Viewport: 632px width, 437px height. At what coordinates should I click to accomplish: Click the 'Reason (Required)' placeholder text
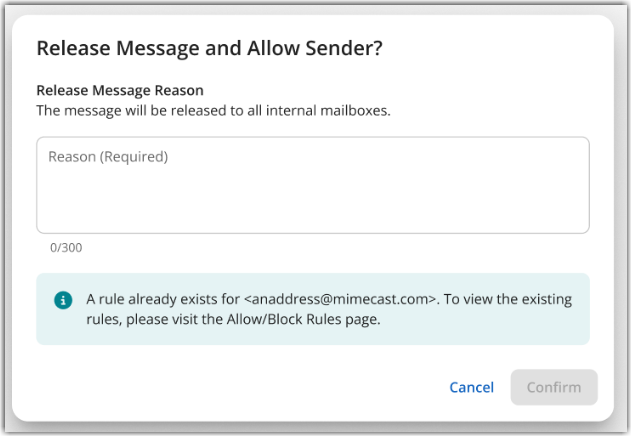click(x=108, y=157)
